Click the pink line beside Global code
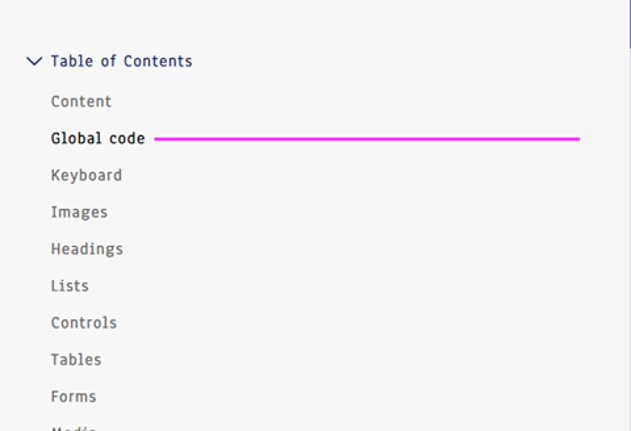The width and height of the screenshot is (631, 431). [x=367, y=139]
